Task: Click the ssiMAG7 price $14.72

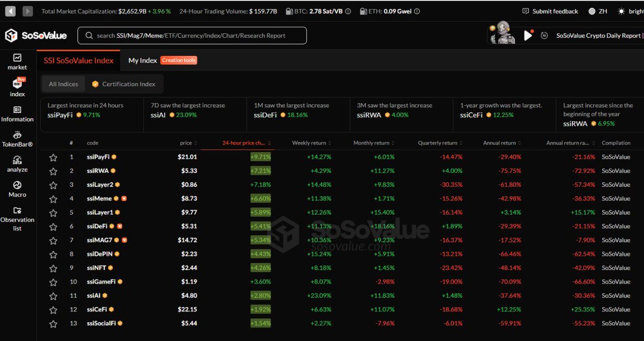Action: point(188,241)
